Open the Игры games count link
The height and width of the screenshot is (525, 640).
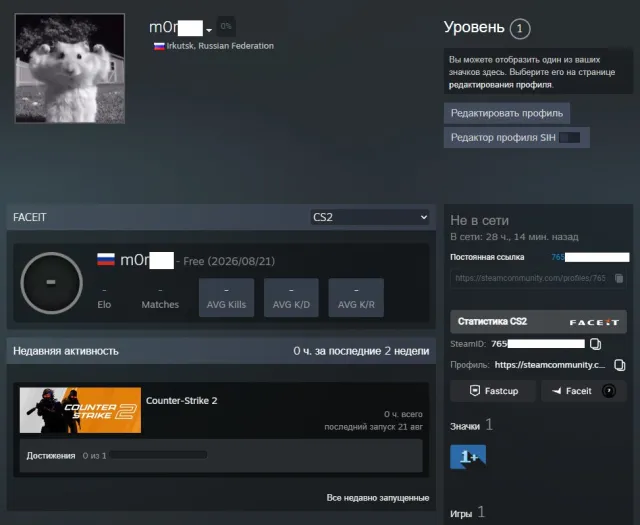[467, 513]
